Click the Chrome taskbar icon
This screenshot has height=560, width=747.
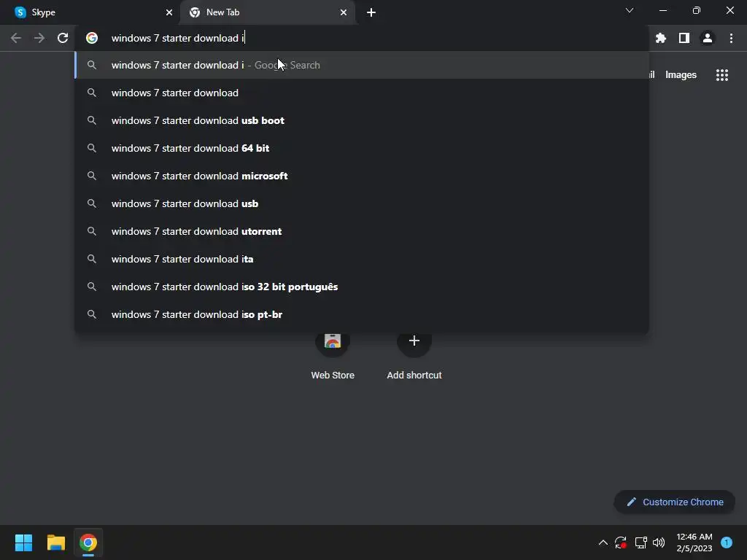pyautogui.click(x=88, y=542)
